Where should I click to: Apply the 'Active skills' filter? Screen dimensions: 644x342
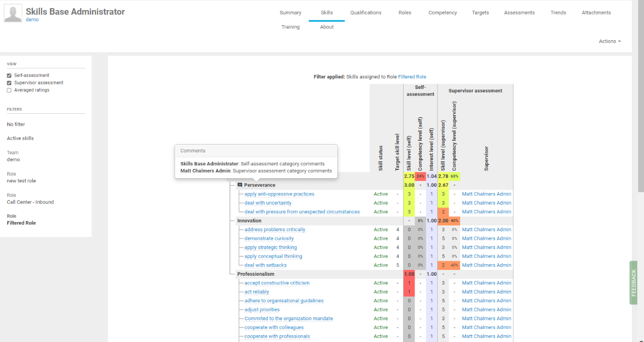20,138
